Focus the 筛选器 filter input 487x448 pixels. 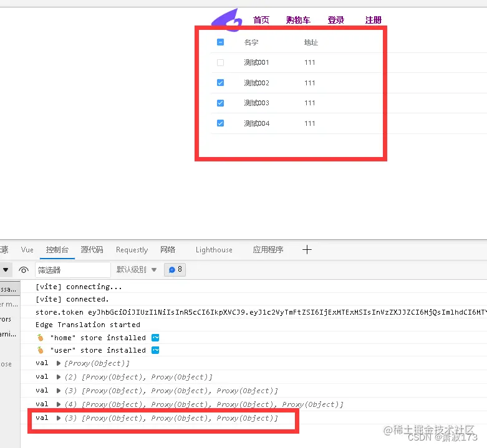[73, 270]
